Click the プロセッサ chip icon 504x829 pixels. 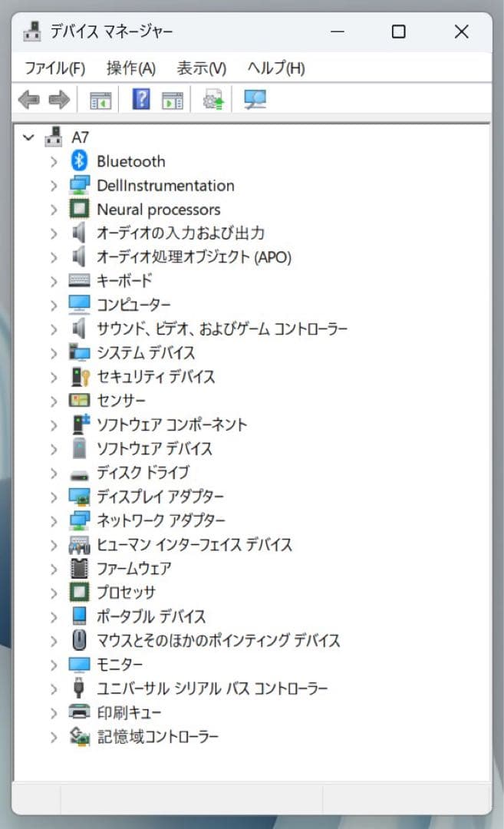point(79,593)
